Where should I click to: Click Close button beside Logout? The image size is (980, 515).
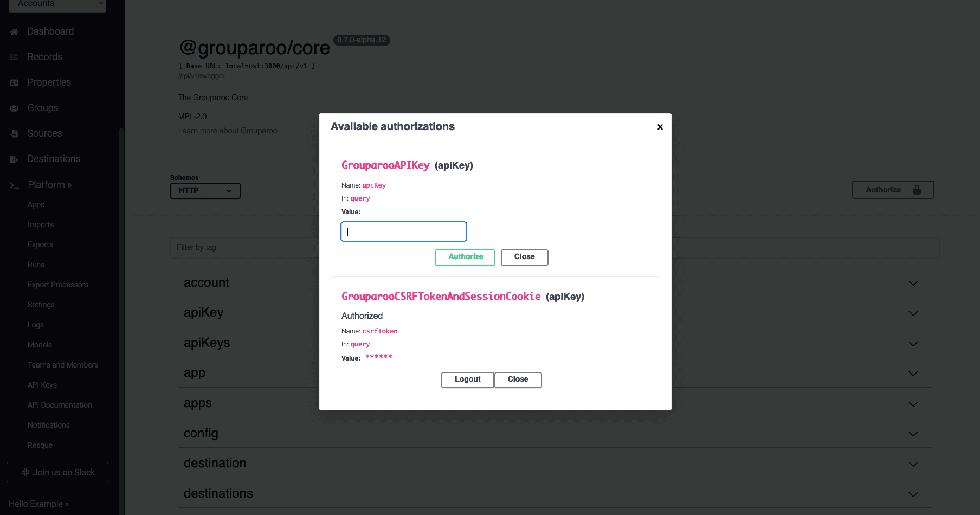[x=518, y=379]
